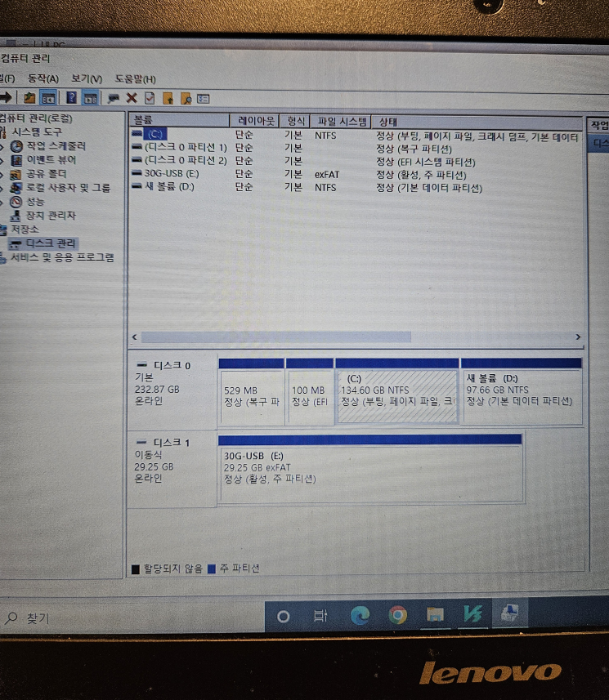The image size is (609, 700).
Task: Select the 30G-USB (E:) 29.25 GB exFAT block
Action: point(370,469)
